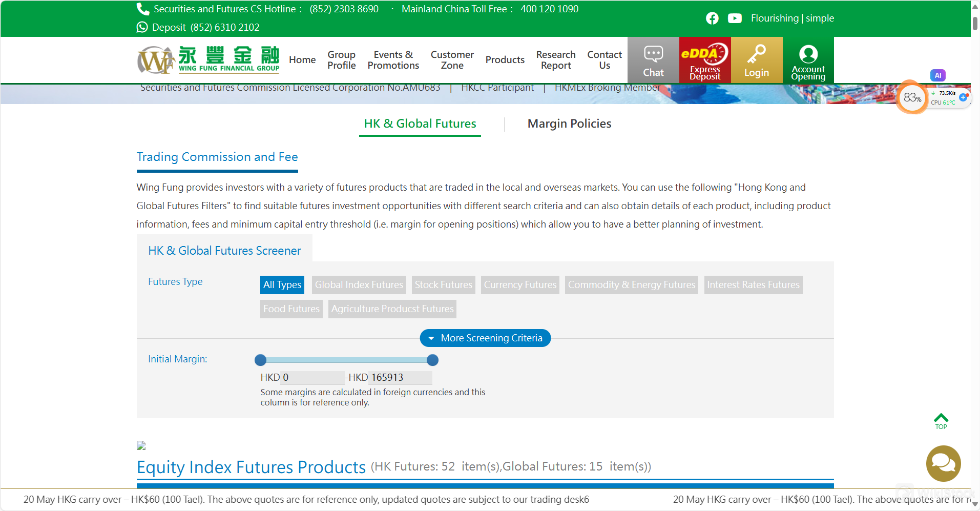Switch language to Flourishing (Traditional)
Viewport: 980px width, 511px height.
tap(775, 18)
